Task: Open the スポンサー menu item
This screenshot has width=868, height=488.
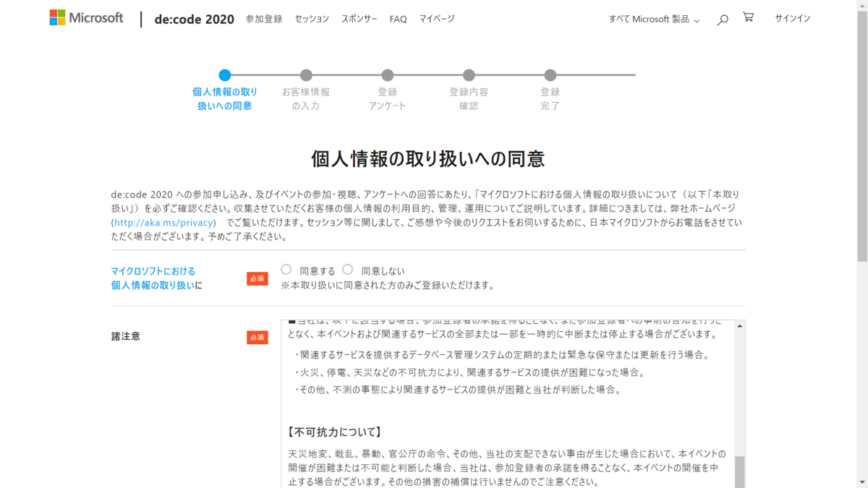Action: tap(359, 19)
